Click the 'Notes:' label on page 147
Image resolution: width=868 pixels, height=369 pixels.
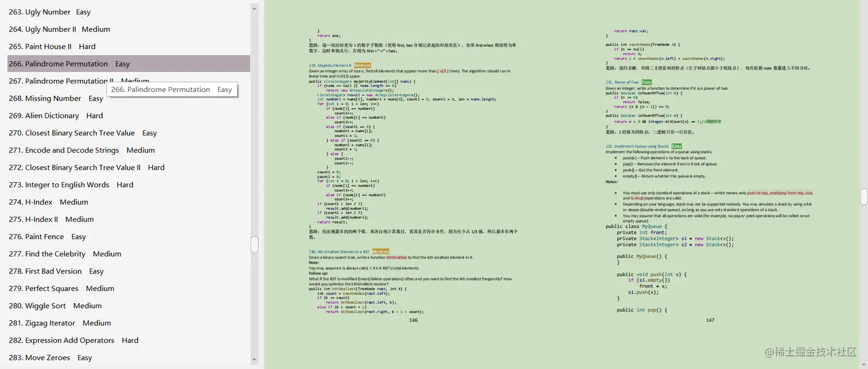click(612, 182)
